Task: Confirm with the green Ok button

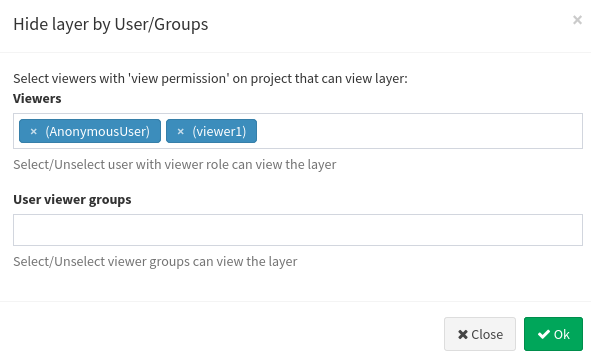Action: coord(553,334)
